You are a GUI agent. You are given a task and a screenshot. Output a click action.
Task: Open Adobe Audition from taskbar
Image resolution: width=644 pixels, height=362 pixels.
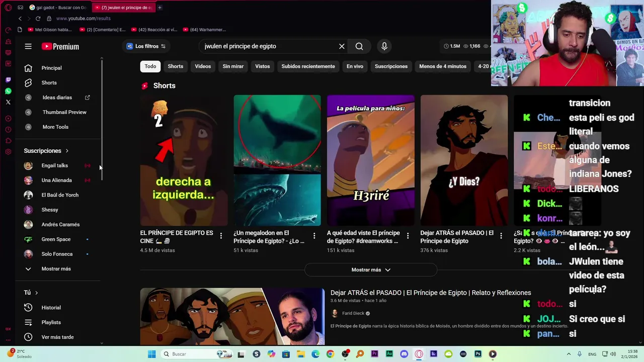pyautogui.click(x=389, y=354)
